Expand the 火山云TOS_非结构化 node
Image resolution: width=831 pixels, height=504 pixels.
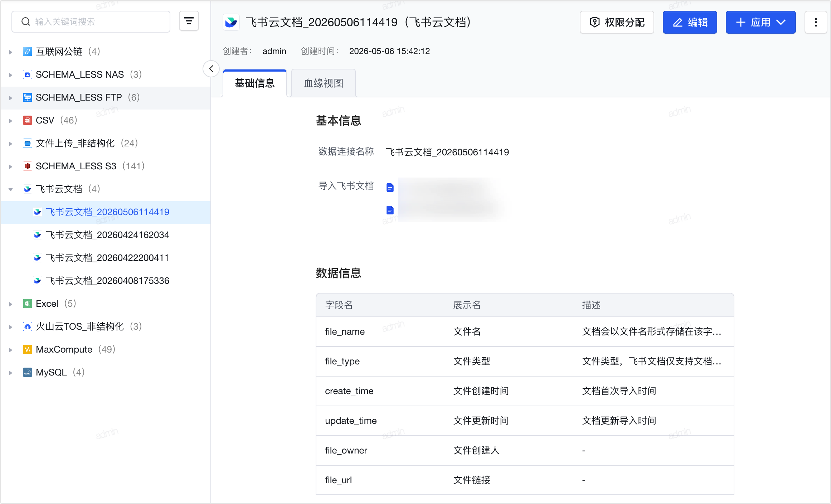click(11, 327)
